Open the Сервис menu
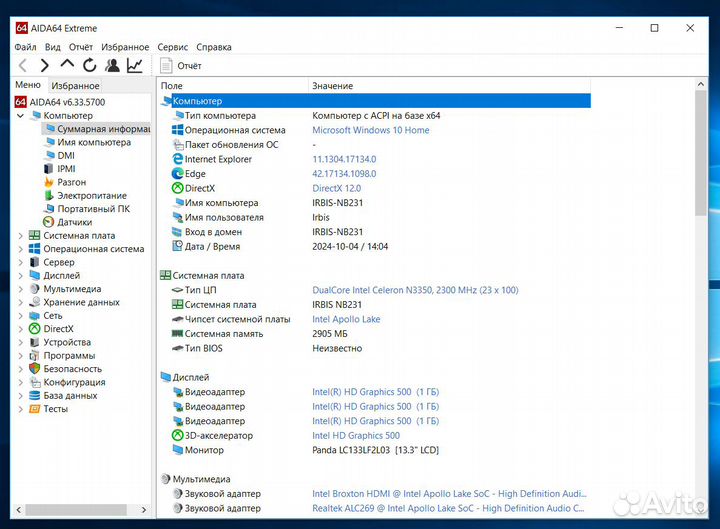 (x=172, y=47)
